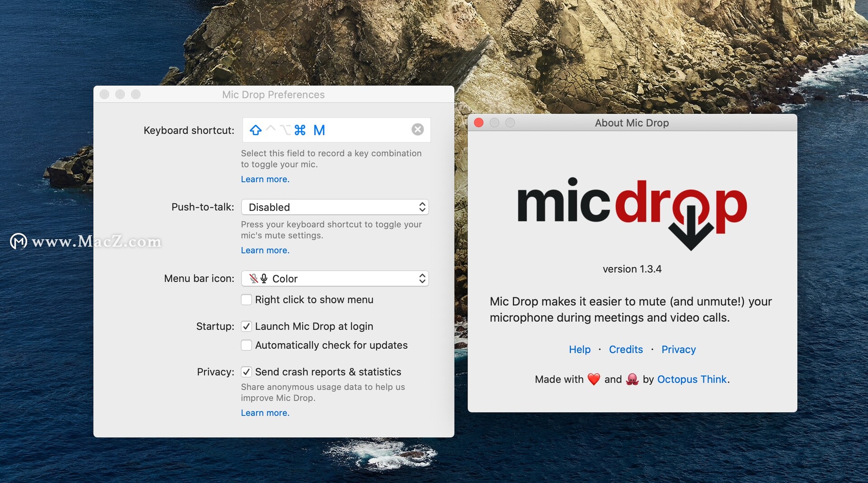
Task: Click 'Privacy:' label in Preferences
Action: [216, 372]
